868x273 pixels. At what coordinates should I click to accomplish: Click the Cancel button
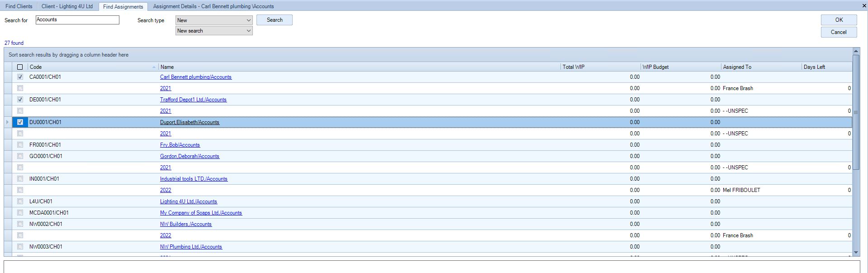(x=839, y=32)
